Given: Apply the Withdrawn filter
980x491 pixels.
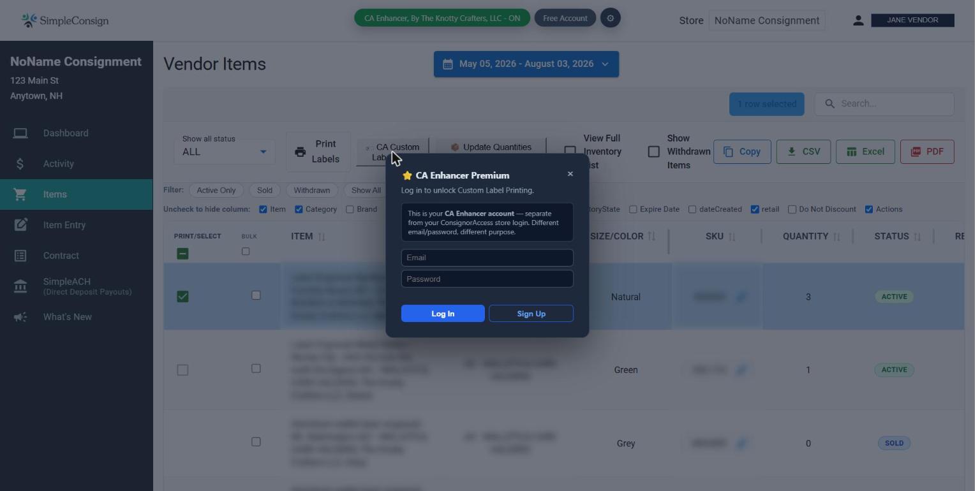Looking at the screenshot, I should 312,191.
